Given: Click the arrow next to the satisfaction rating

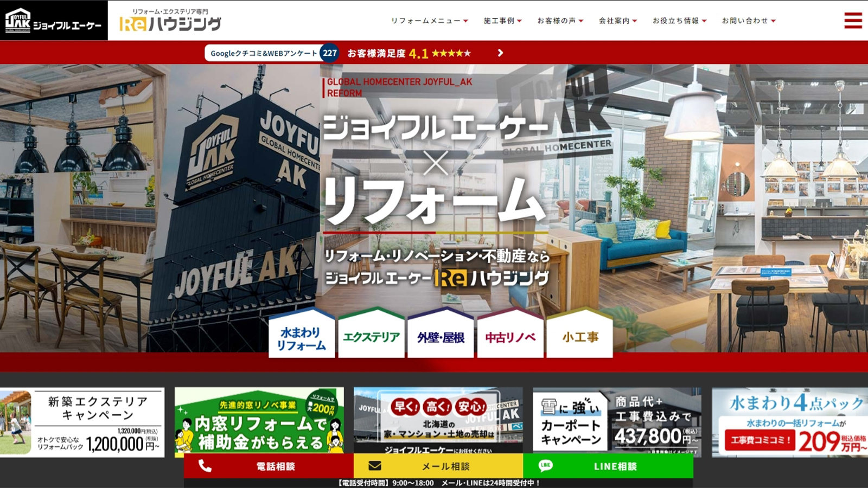Looking at the screenshot, I should point(500,53).
